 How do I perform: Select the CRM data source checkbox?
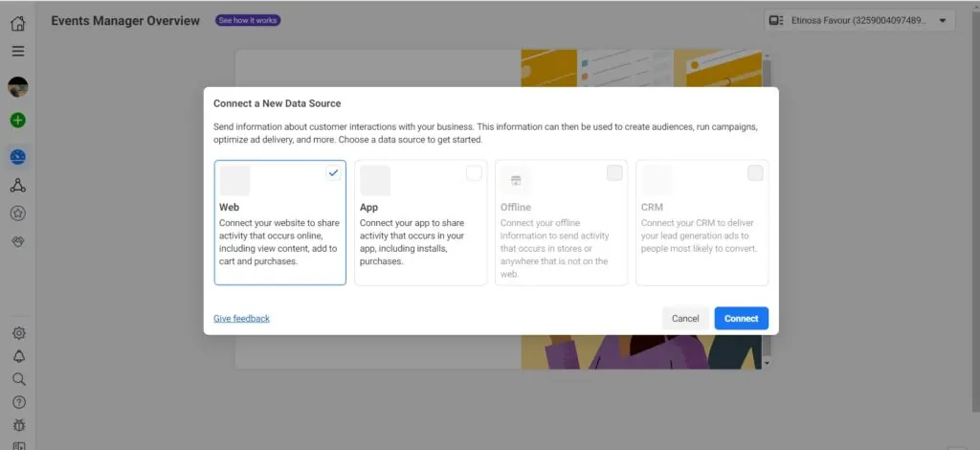[x=756, y=173]
